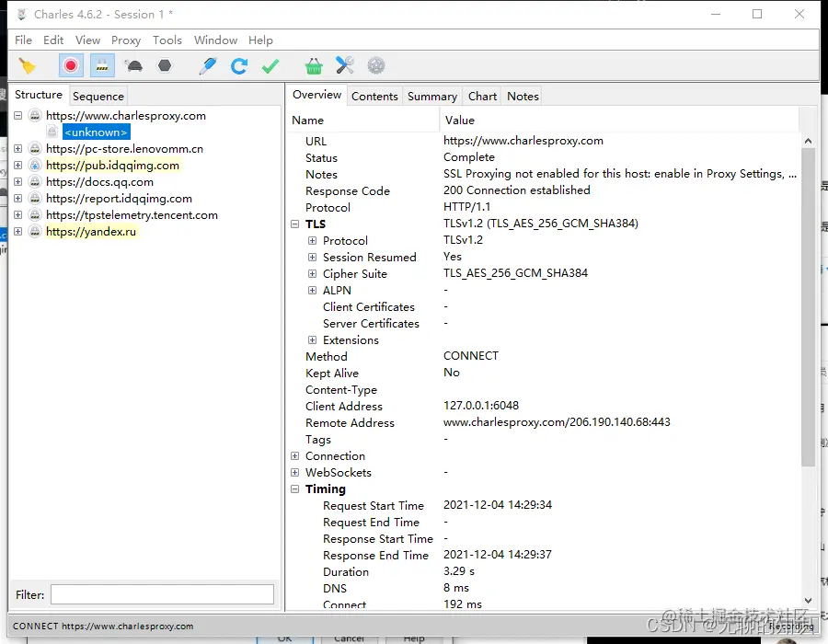The image size is (828, 644).
Task: Click the Filter input field
Action: coord(162,594)
